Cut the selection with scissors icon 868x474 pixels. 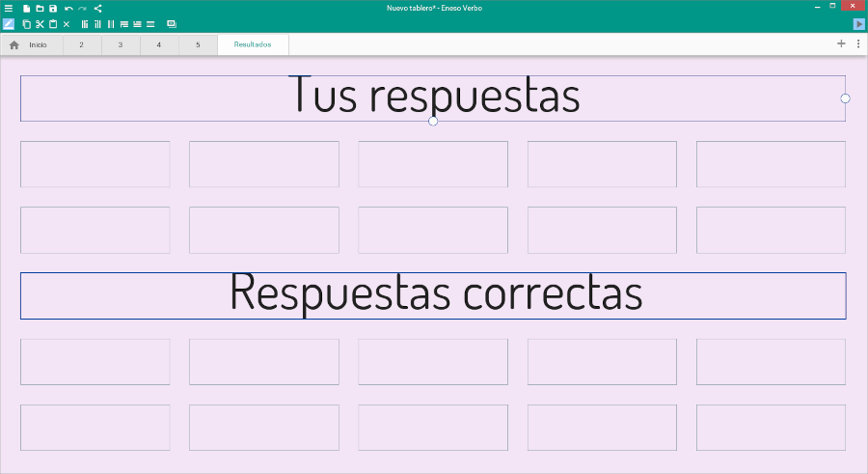click(40, 24)
